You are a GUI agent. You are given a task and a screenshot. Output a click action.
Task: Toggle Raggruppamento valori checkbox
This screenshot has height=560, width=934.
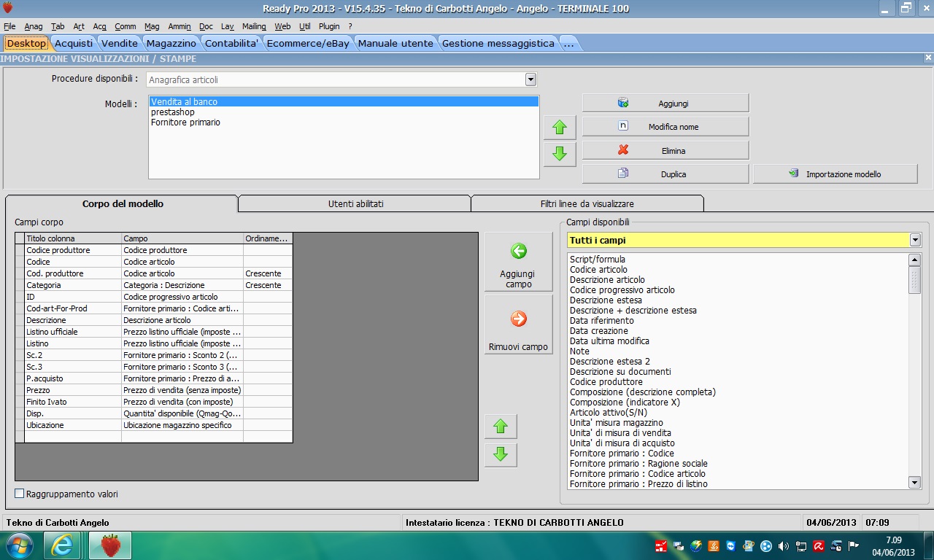point(20,494)
